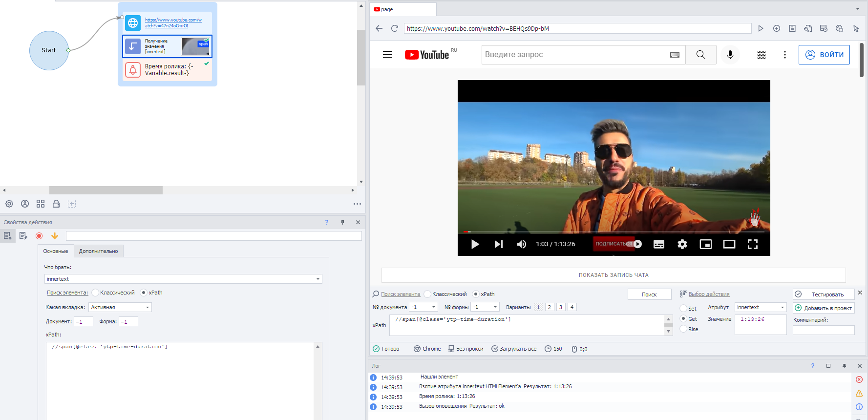
Task: Switch to the Основные tab
Action: click(x=56, y=251)
